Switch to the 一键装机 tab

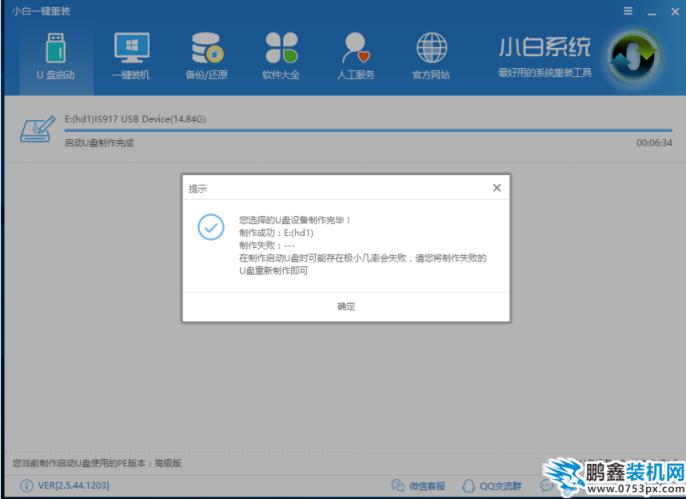131,57
